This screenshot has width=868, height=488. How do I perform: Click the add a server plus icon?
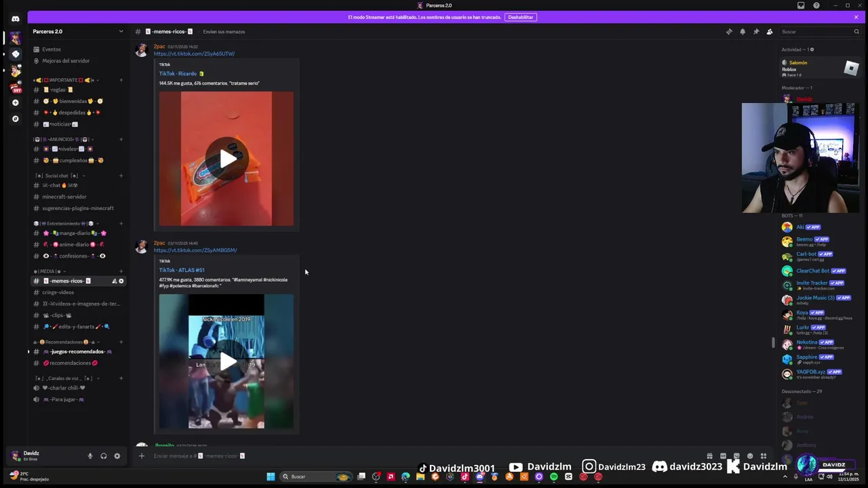pos(15,103)
